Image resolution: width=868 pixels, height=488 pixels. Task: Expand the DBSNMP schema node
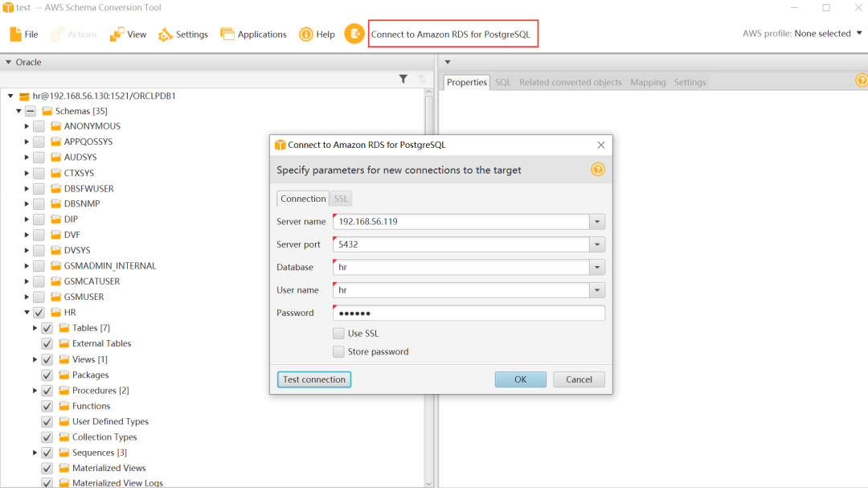tap(26, 204)
